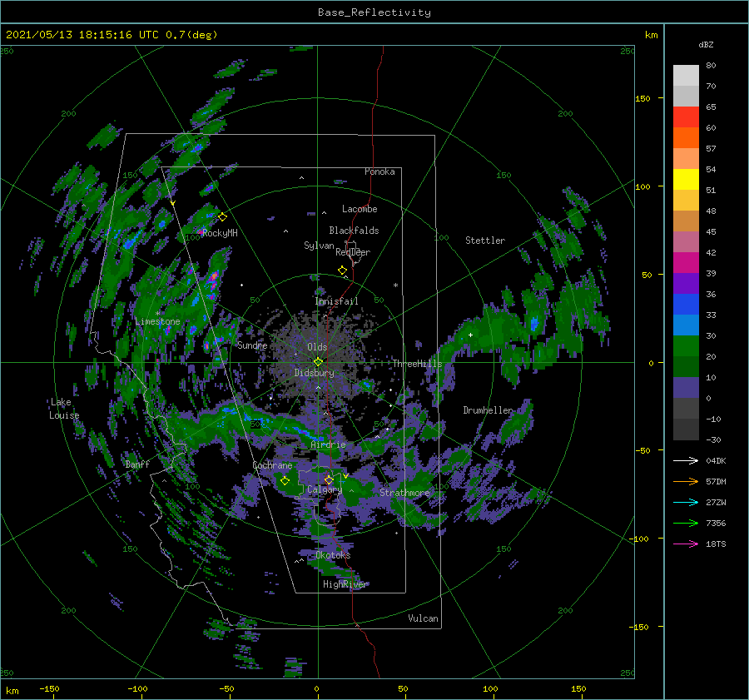749x700 pixels.
Task: Click the Okotoks town label
Action: click(x=333, y=555)
